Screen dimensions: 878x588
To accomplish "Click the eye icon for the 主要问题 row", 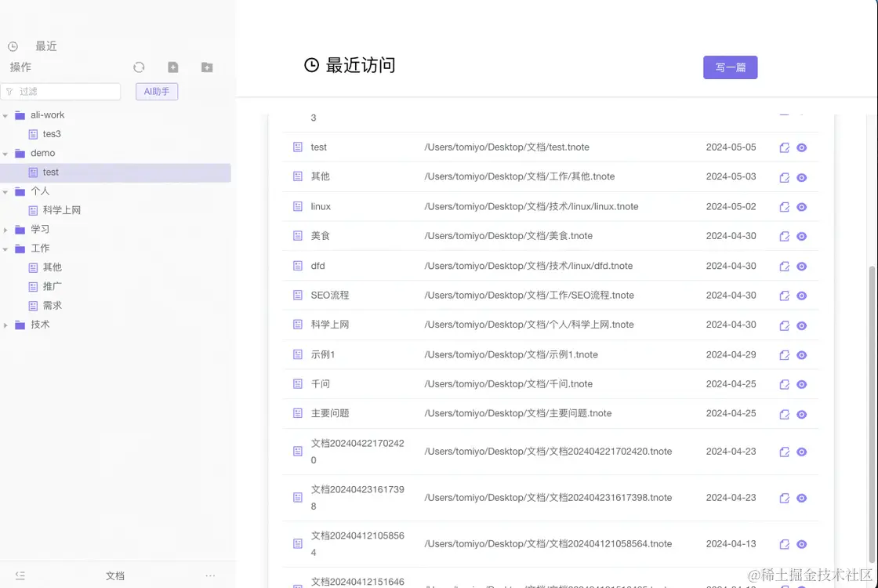I will coord(801,414).
